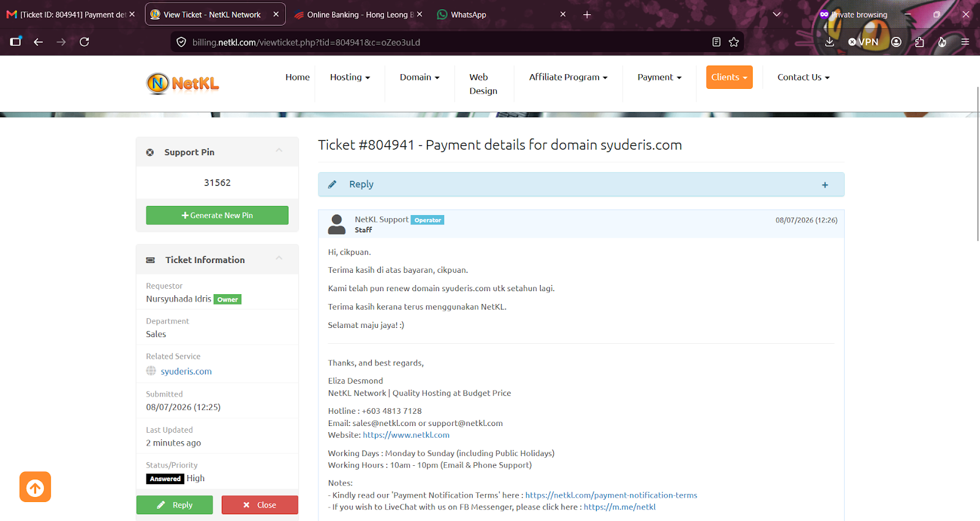Screen dimensions: 980x521
Task: Open the https://www.netkl.com website link
Action: coord(406,435)
